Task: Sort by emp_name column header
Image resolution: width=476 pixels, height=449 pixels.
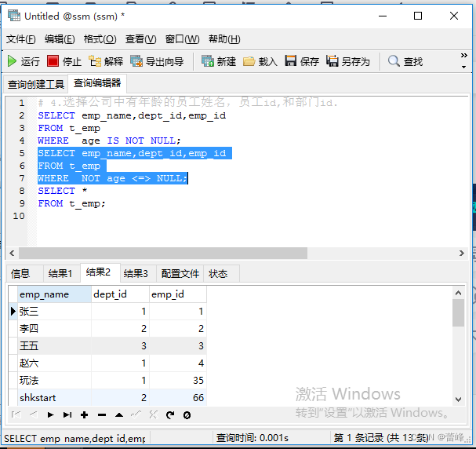Action: (x=54, y=294)
